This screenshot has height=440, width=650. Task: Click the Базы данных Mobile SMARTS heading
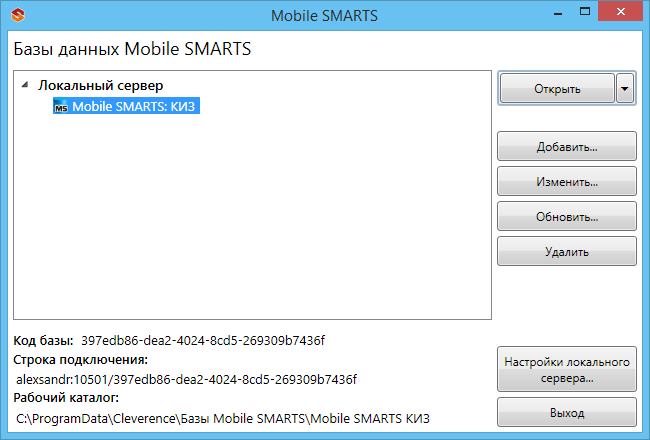[x=132, y=49]
